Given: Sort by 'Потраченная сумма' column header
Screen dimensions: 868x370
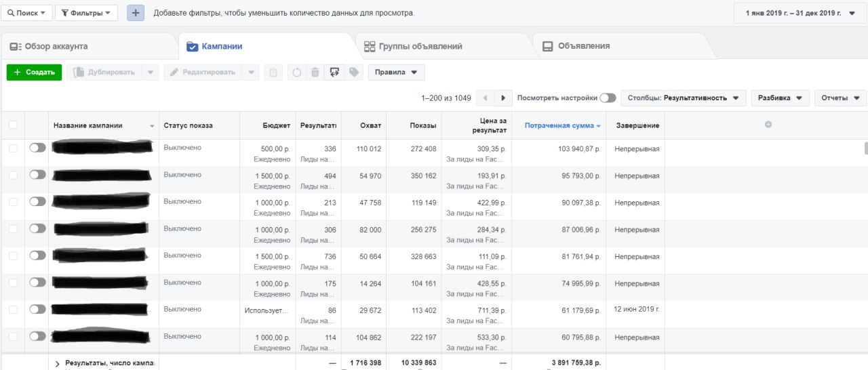Looking at the screenshot, I should 562,125.
